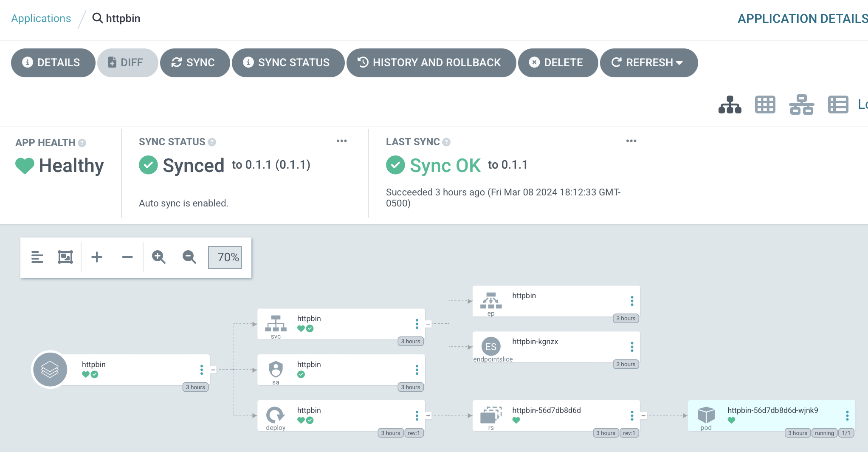The image size is (868, 452).
Task: Click the plus expand nodes icon
Action: (x=97, y=257)
